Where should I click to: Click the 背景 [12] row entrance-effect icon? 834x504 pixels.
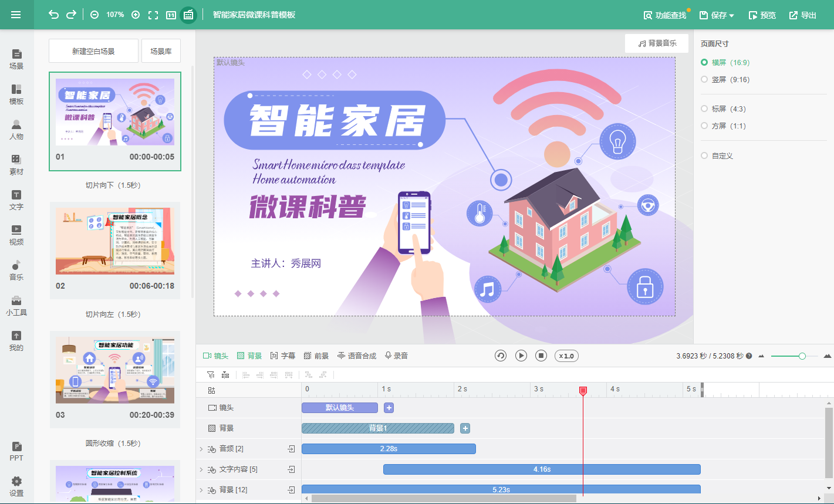click(x=291, y=490)
